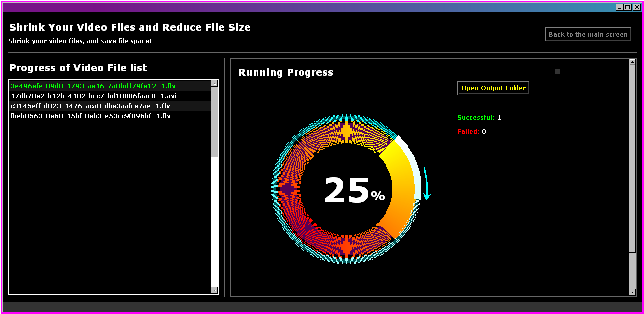Click the file list scroll down arrow

point(215,290)
